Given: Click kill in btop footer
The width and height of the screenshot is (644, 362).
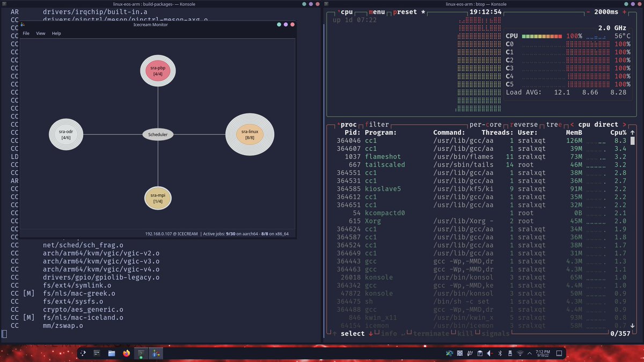Looking at the screenshot, I should click(465, 334).
